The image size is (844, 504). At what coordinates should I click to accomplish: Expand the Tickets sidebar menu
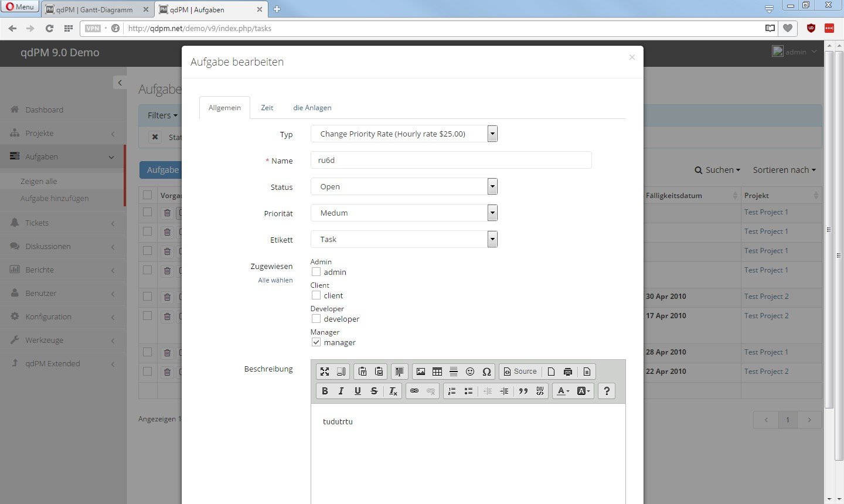(x=63, y=223)
